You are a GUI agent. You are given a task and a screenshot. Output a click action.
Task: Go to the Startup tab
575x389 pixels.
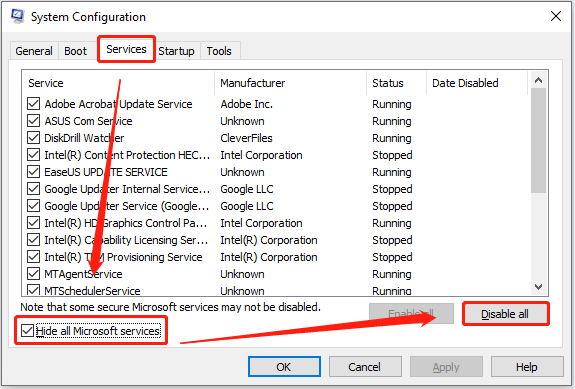point(176,51)
